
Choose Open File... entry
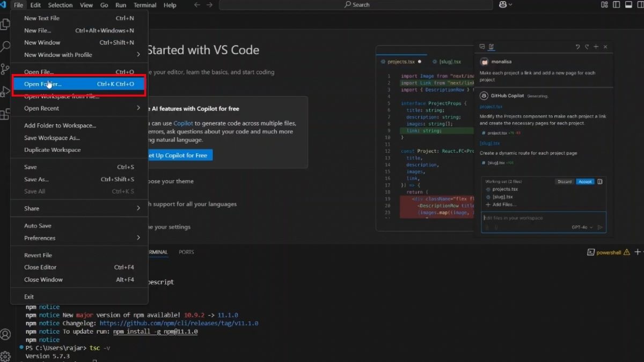tap(79, 72)
